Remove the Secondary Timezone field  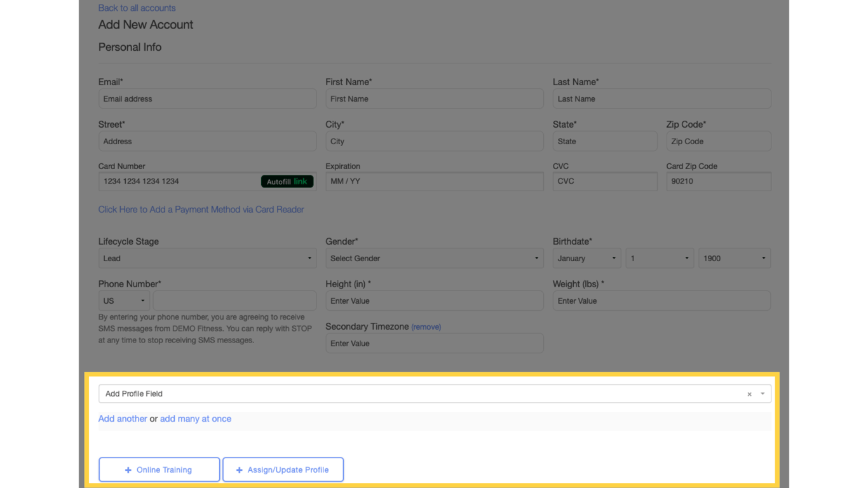click(426, 327)
